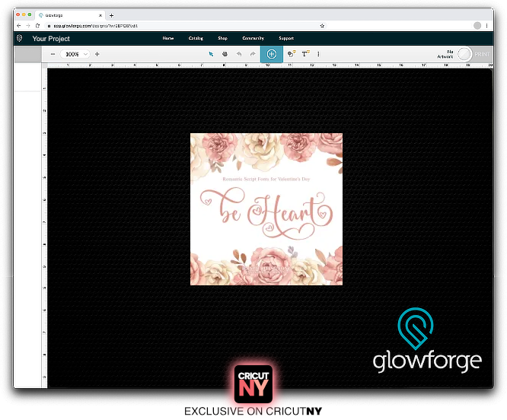This screenshot has height=420, width=507.
Task: Zoom out with the minus button
Action: (53, 54)
